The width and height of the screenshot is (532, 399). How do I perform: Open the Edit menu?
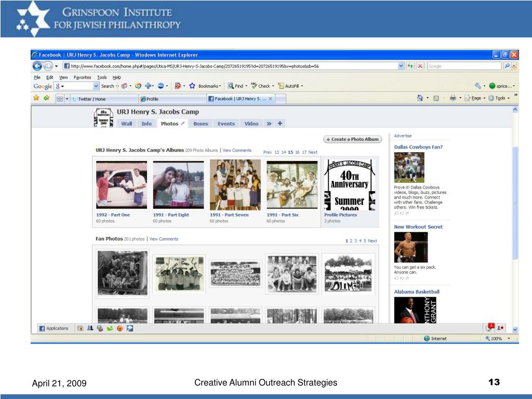(49, 77)
